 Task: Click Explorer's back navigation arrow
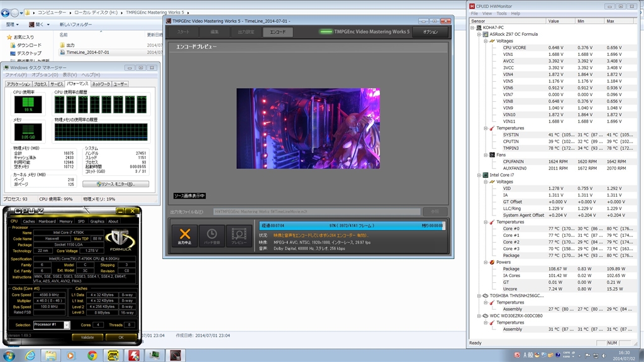(x=6, y=11)
